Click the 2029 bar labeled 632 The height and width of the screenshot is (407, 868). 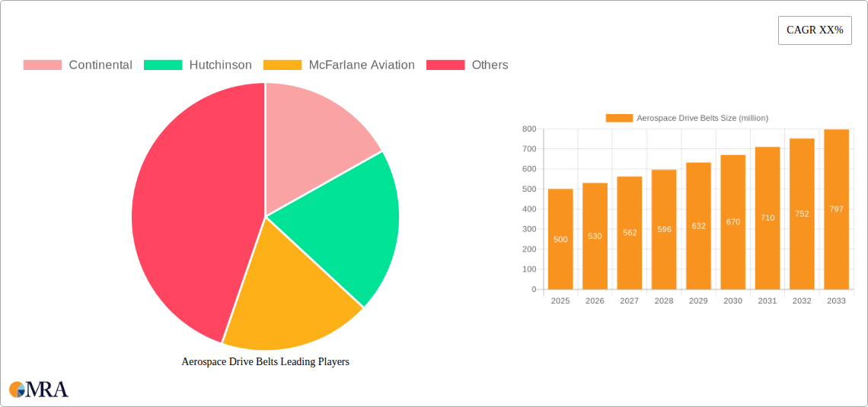(x=699, y=226)
